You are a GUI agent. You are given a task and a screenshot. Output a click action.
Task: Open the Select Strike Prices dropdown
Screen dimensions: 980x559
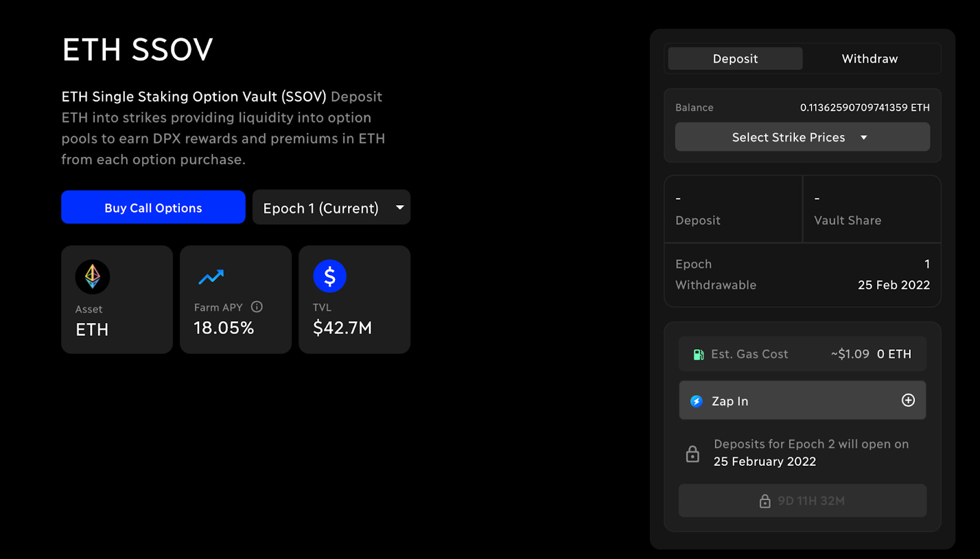802,137
